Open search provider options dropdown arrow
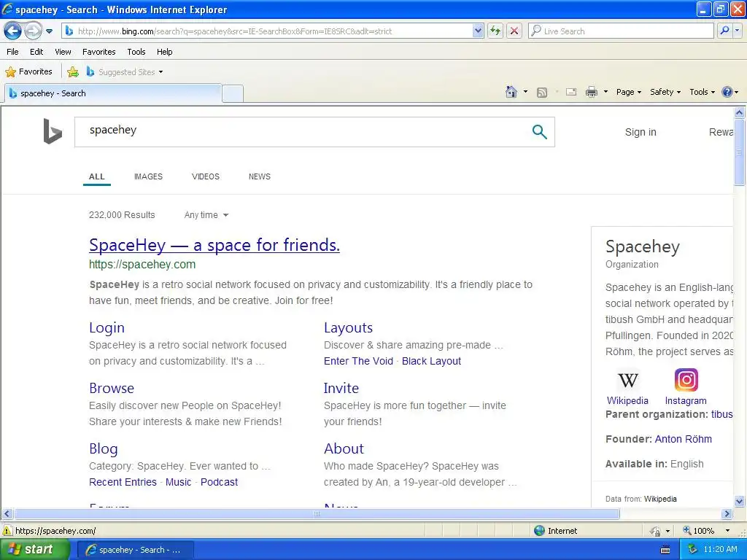 point(738,31)
